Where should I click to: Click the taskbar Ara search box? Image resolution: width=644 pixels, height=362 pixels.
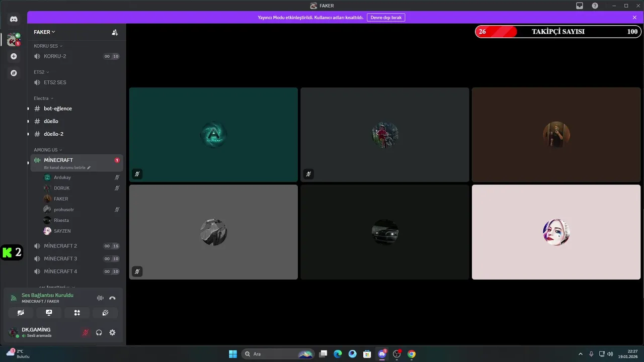tap(278, 354)
